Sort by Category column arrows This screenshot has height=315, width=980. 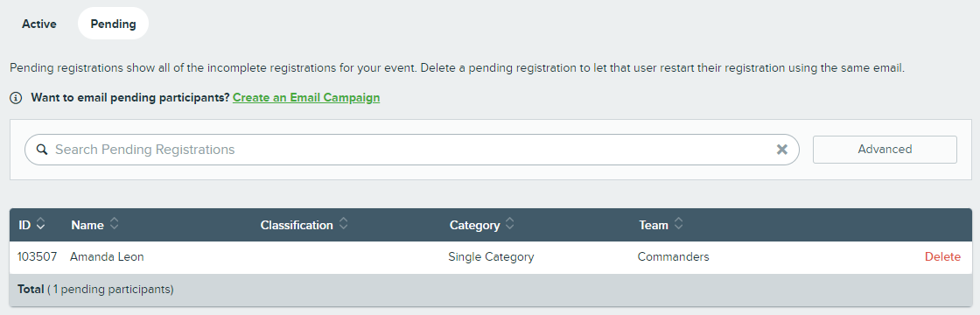tap(510, 224)
